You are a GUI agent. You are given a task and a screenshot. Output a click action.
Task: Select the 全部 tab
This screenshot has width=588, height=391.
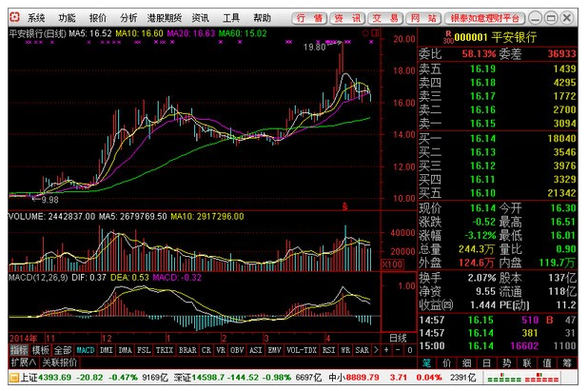pos(63,350)
